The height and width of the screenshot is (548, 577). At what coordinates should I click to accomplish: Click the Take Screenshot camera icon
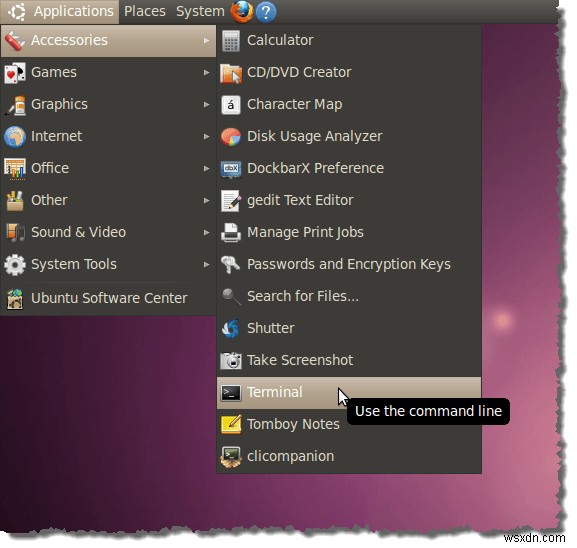click(231, 361)
